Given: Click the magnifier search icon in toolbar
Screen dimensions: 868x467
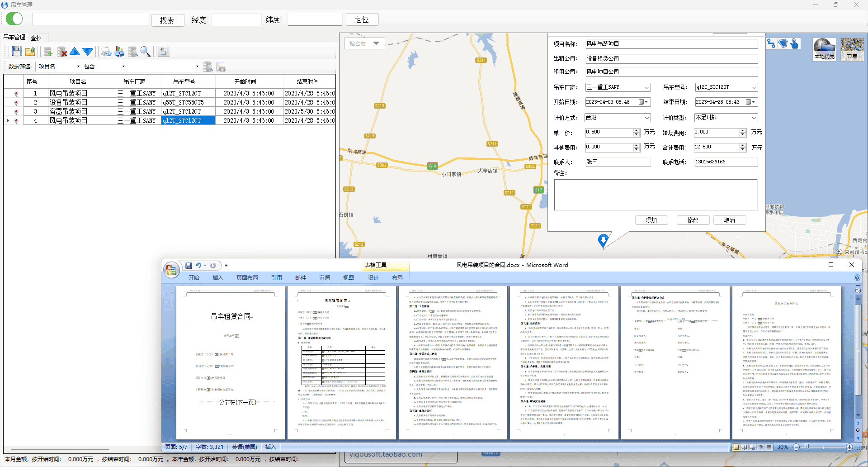Looking at the screenshot, I should (x=145, y=52).
